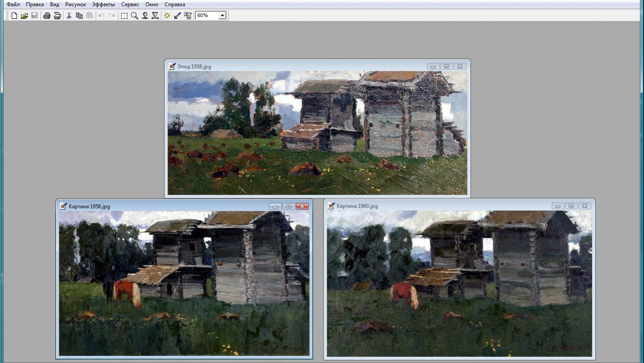Click the Этюд 1958.jpg window document icon

coord(172,66)
